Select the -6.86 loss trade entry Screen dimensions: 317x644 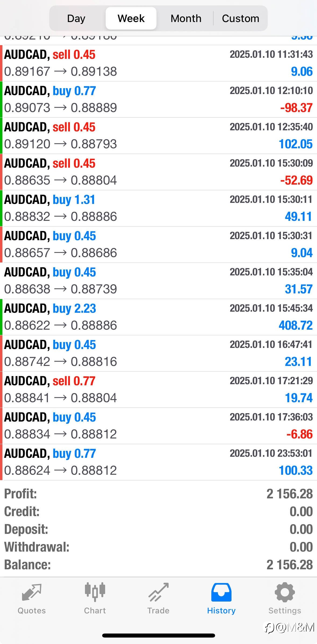pos(158,426)
